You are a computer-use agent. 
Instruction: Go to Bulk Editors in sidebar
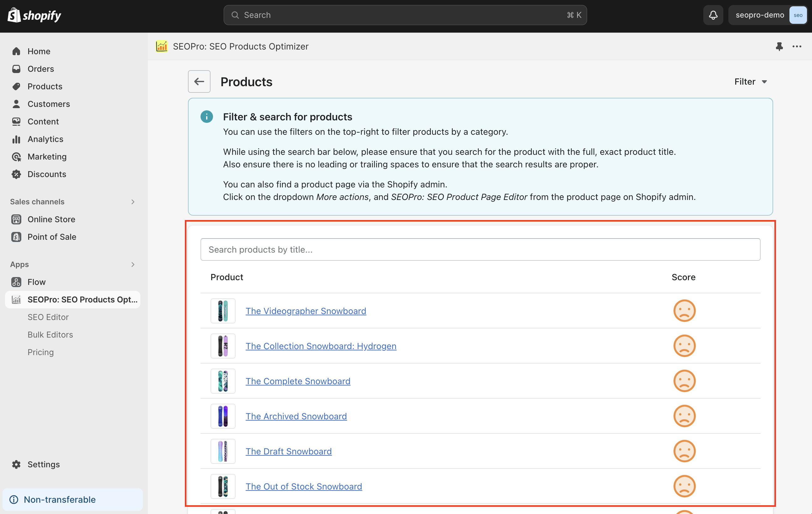click(50, 335)
